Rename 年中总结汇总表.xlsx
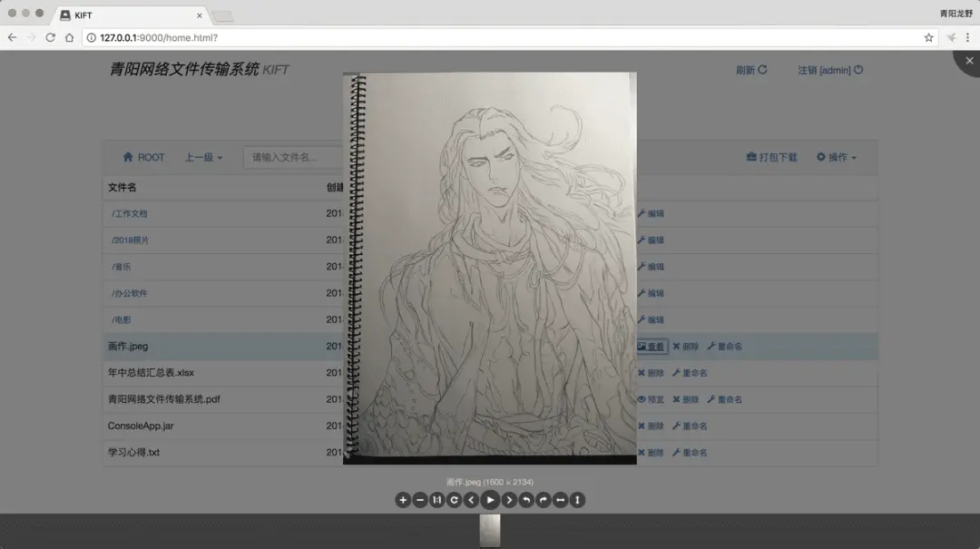Screen dimensions: 980x549 coord(690,373)
